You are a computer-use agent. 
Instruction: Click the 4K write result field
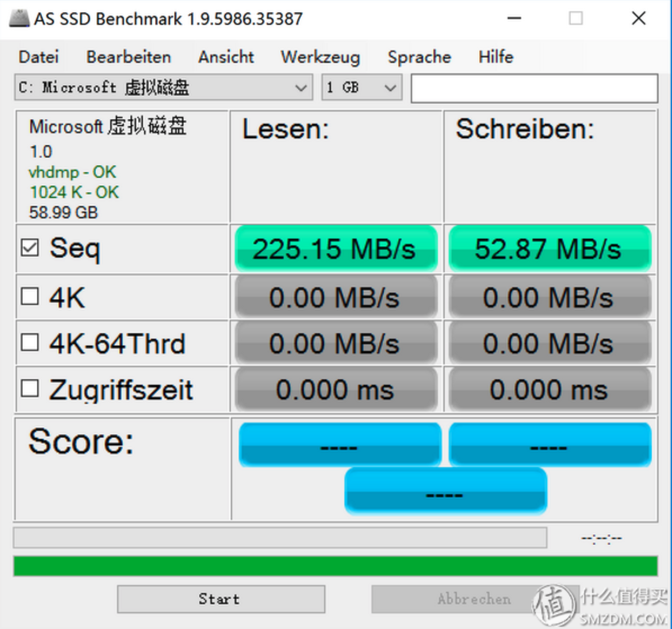[x=550, y=298]
